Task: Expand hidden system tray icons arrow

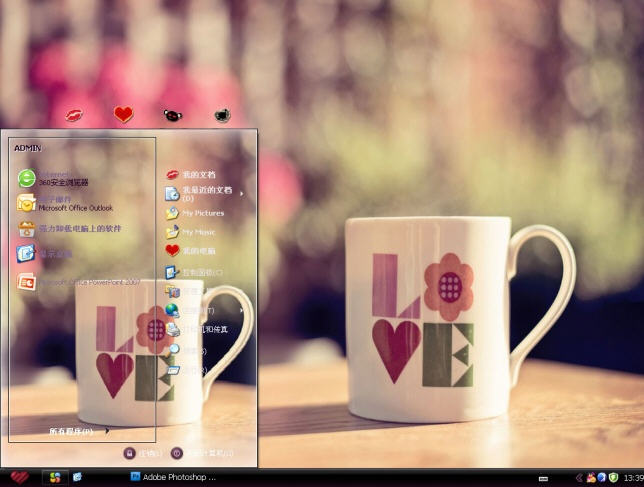Action: click(x=579, y=477)
